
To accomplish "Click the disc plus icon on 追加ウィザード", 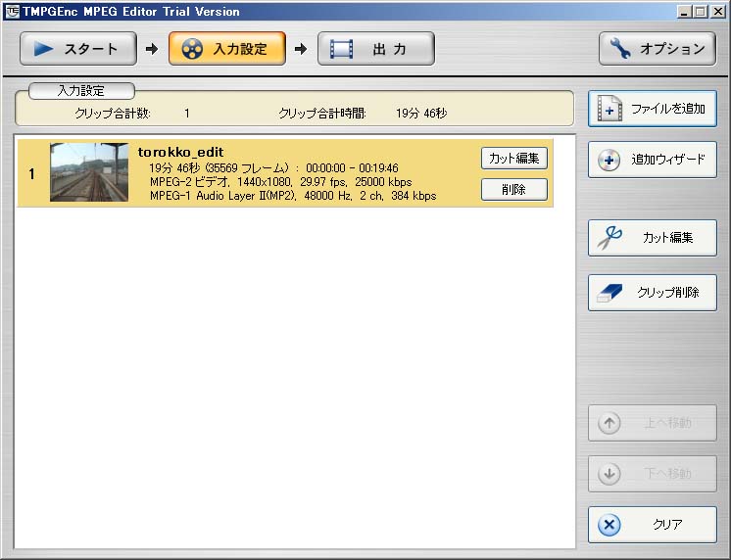I will tap(609, 161).
